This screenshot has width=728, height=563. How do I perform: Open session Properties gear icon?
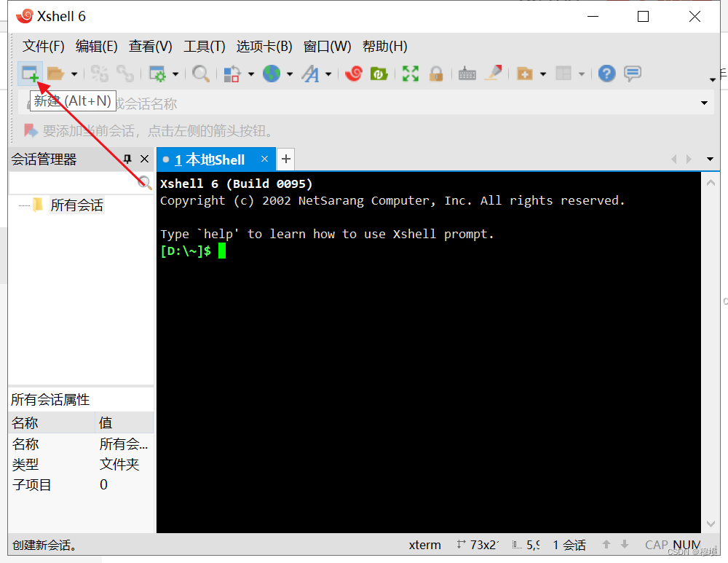(x=157, y=74)
